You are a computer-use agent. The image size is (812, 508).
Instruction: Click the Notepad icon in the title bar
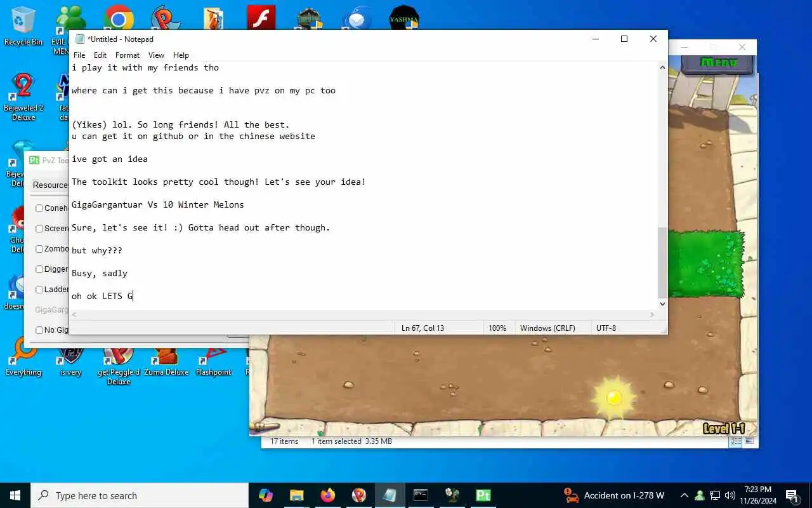(x=79, y=39)
